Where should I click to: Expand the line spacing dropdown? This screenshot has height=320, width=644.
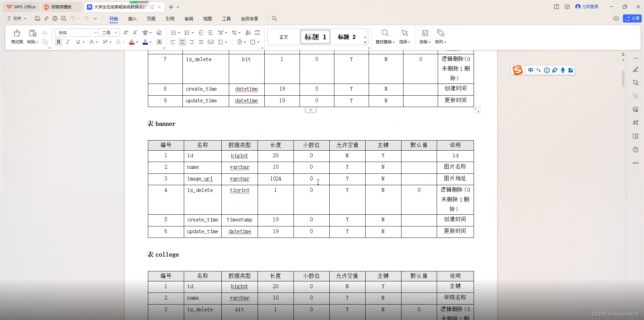[222, 42]
